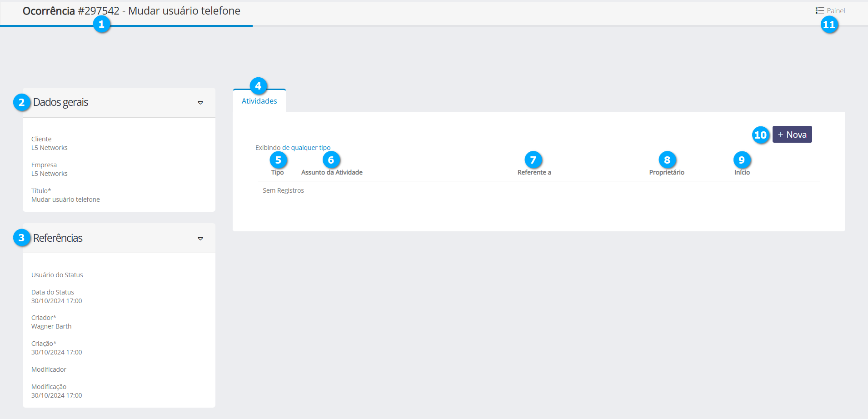
Task: Collapse the Dados gerais section arrow
Action: tap(200, 103)
